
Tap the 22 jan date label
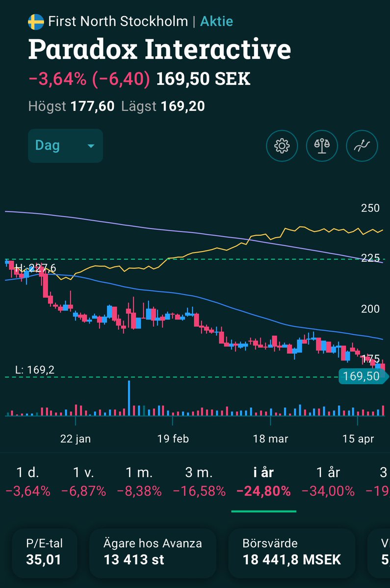tap(76, 439)
